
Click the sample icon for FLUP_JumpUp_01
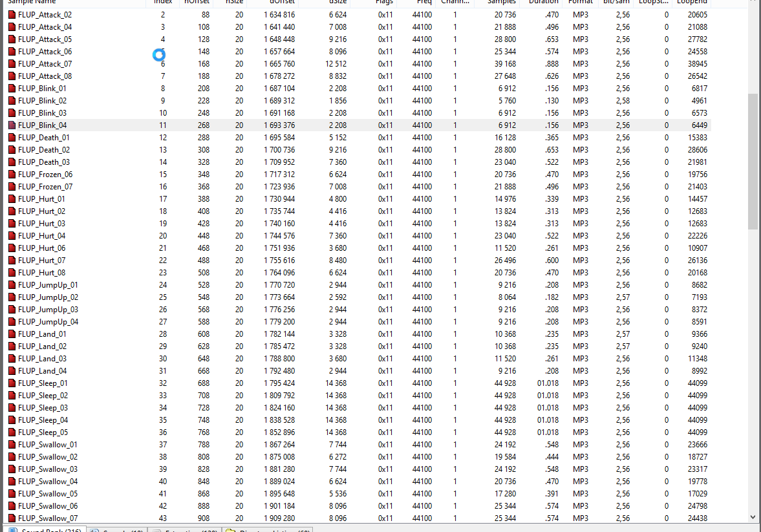(12, 285)
